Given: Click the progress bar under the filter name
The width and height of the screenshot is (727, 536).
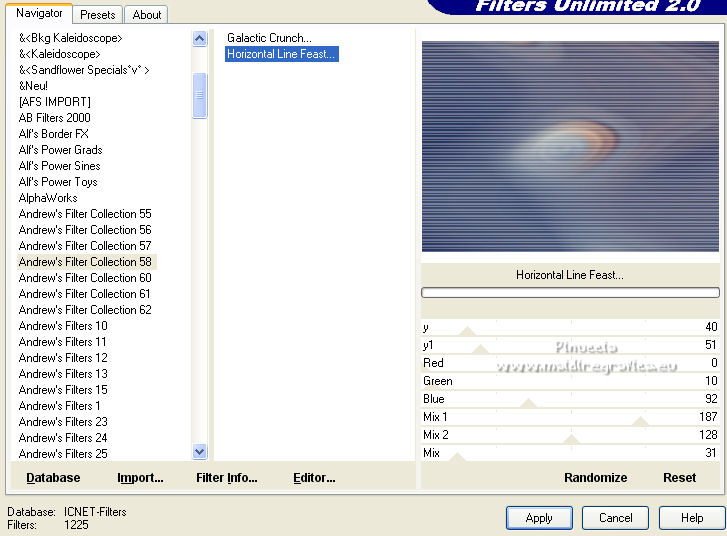Looking at the screenshot, I should 570,293.
